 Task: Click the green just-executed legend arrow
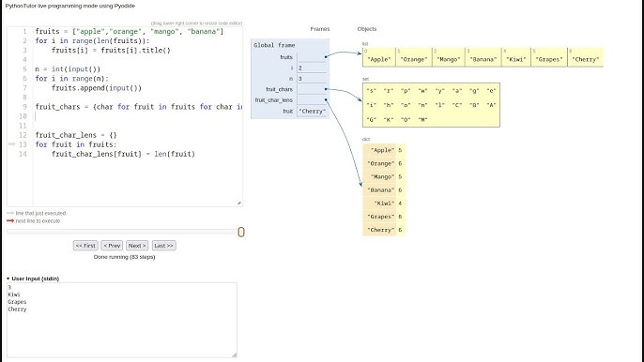10,213
